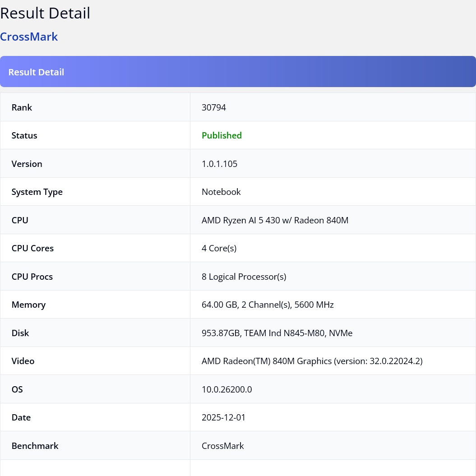
Task: Click the 'Status' row label
Action: [x=24, y=135]
